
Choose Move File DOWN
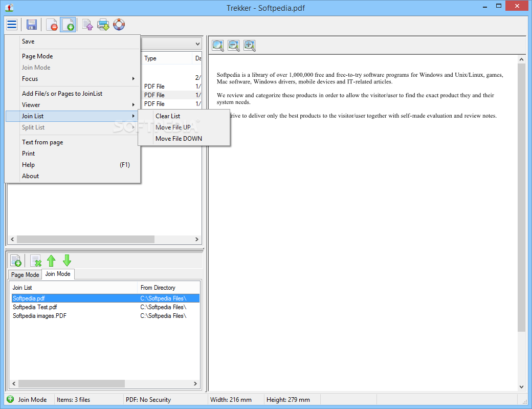coord(184,139)
